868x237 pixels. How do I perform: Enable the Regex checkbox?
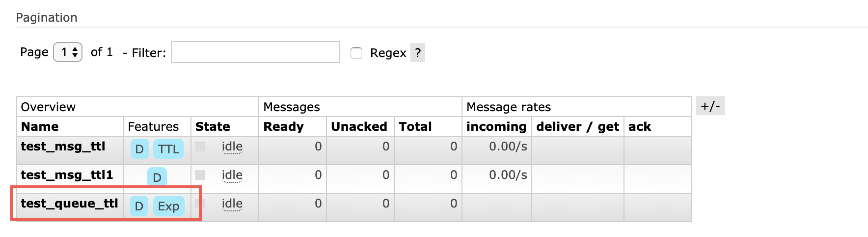(356, 53)
